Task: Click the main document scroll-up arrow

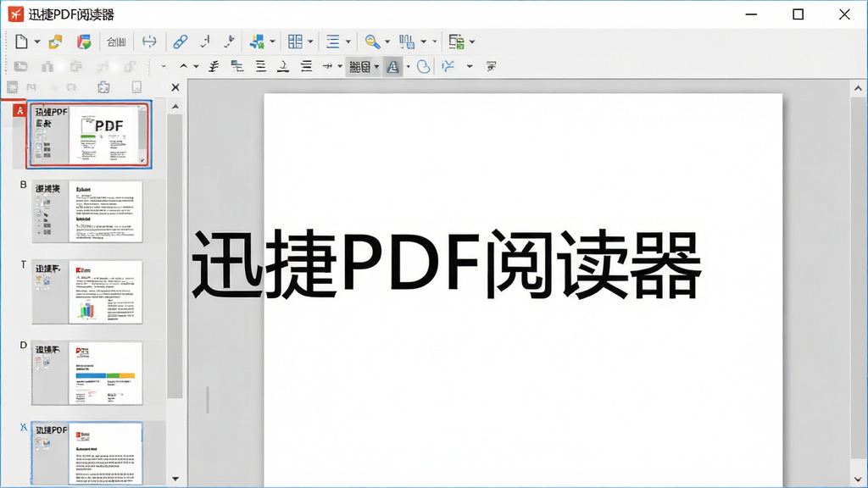Action: 858,88
